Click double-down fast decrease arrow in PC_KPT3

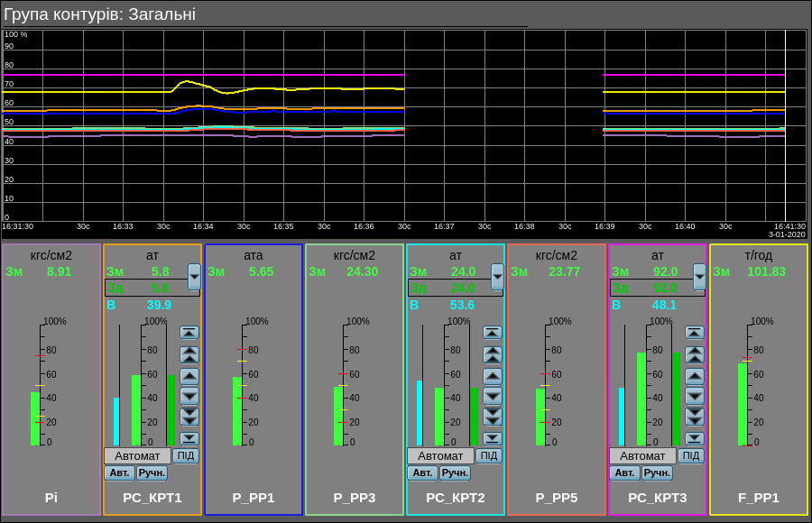coord(694,416)
